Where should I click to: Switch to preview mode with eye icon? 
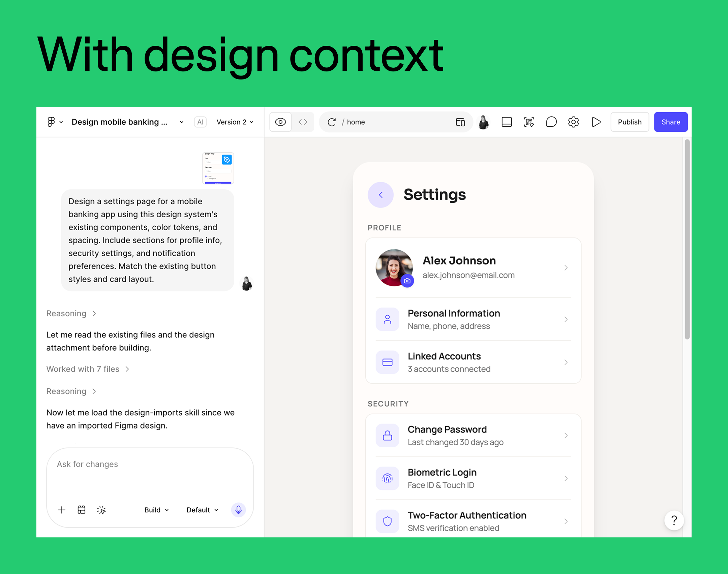280,122
